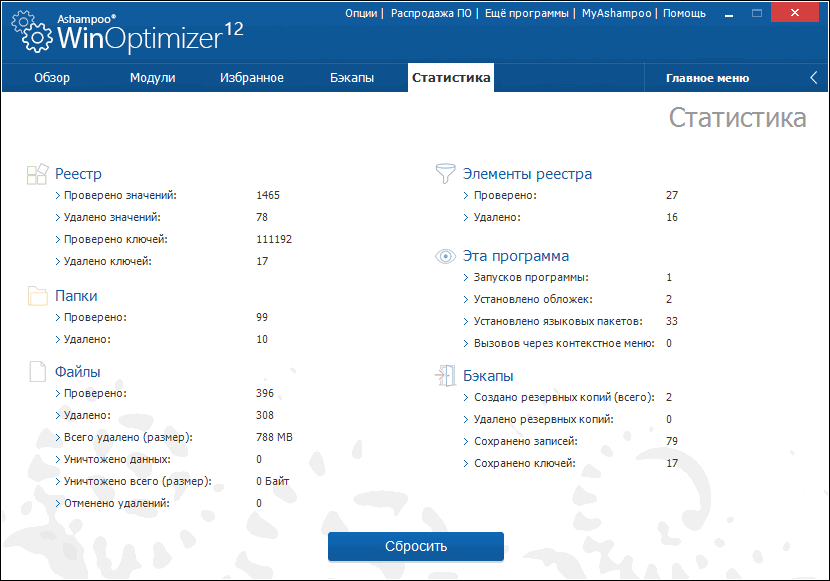
Task: Visit the MyAshampoo link
Action: [617, 13]
